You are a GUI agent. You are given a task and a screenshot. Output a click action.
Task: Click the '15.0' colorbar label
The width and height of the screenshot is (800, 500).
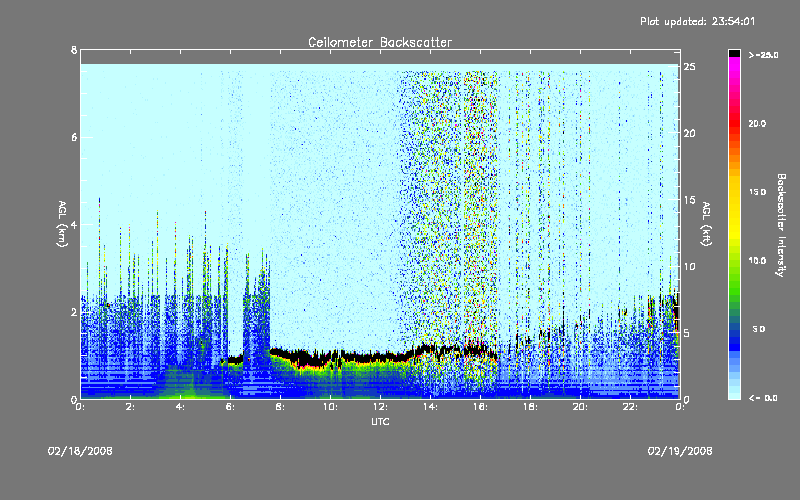(x=758, y=192)
